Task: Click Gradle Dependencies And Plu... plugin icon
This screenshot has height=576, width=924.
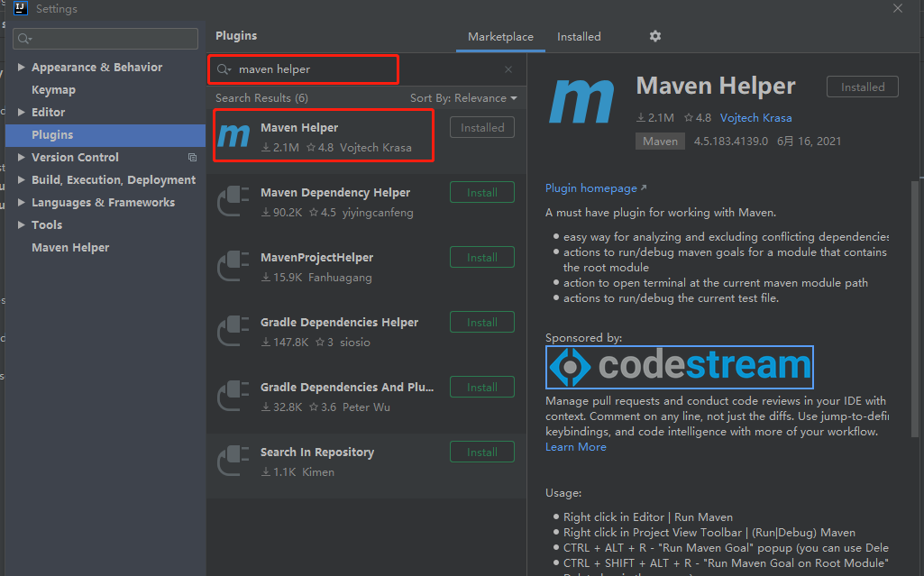Action: pos(234,395)
